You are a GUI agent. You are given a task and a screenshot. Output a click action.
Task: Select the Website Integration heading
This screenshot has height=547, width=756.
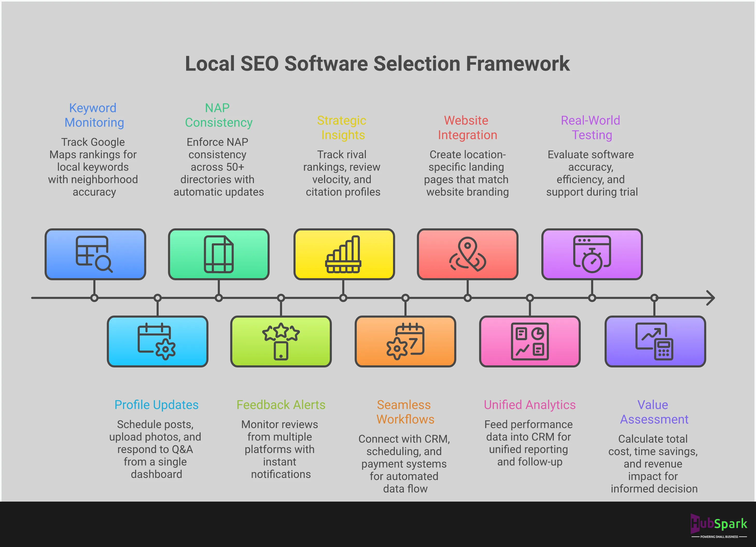click(467, 128)
